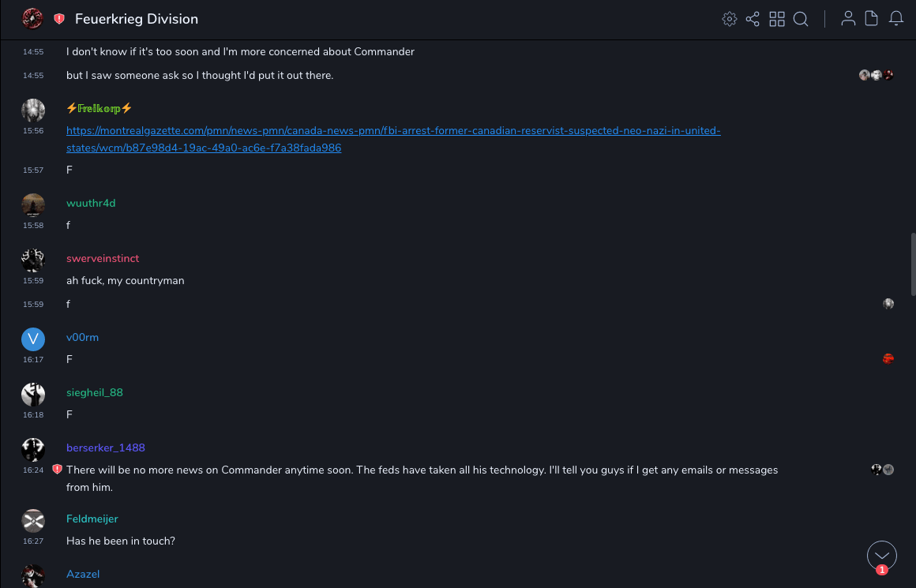The height and width of the screenshot is (588, 916).
Task: Click the read receipt avatars on 14:55 message
Action: [x=877, y=75]
